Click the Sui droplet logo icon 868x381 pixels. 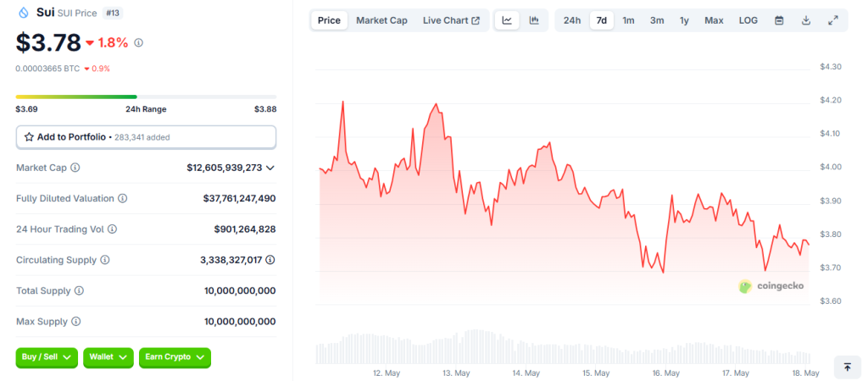[23, 13]
